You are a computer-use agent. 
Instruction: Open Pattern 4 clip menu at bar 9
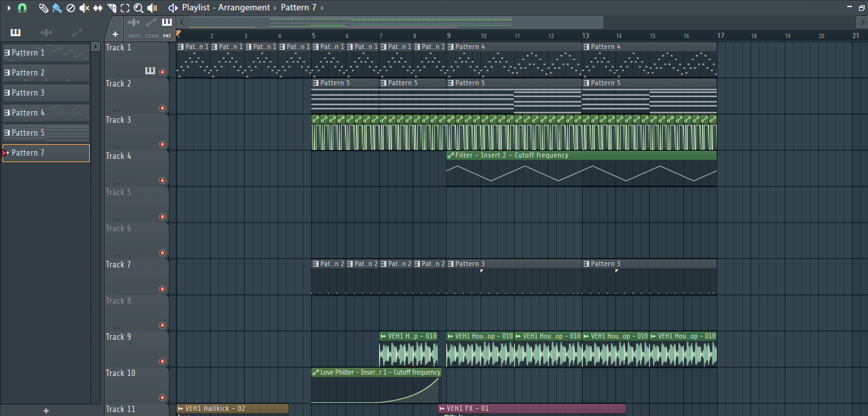click(451, 47)
